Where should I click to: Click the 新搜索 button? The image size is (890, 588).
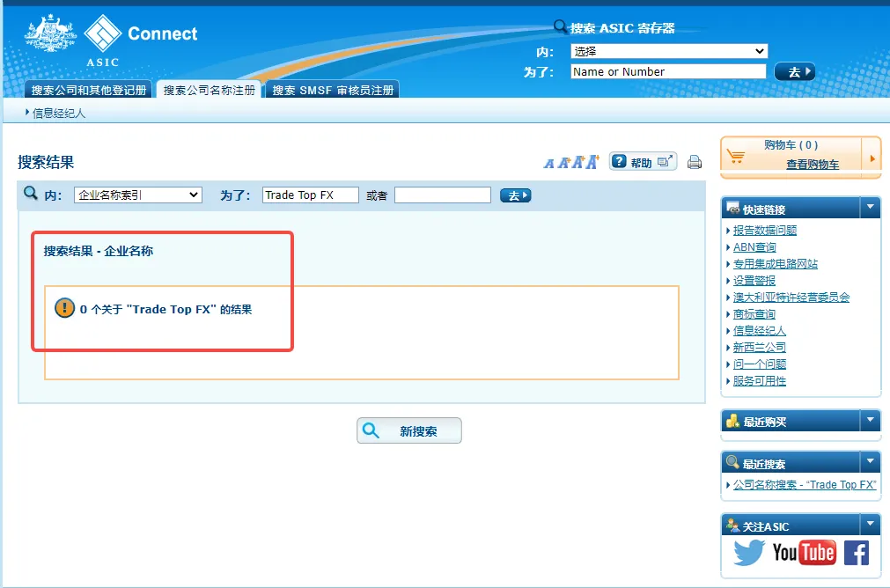coord(408,430)
